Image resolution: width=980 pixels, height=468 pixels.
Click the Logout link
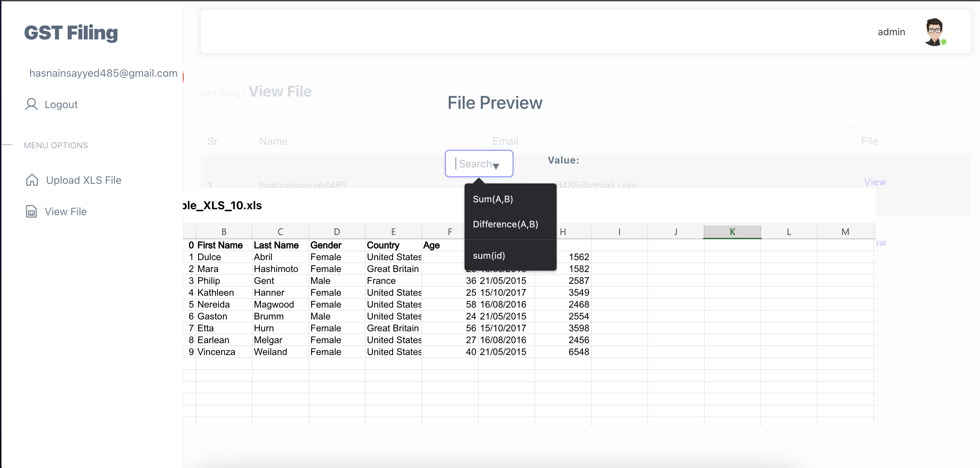coord(61,104)
